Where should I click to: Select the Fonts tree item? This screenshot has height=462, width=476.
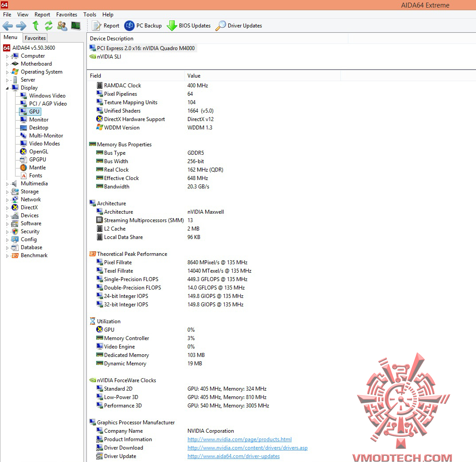[35, 176]
